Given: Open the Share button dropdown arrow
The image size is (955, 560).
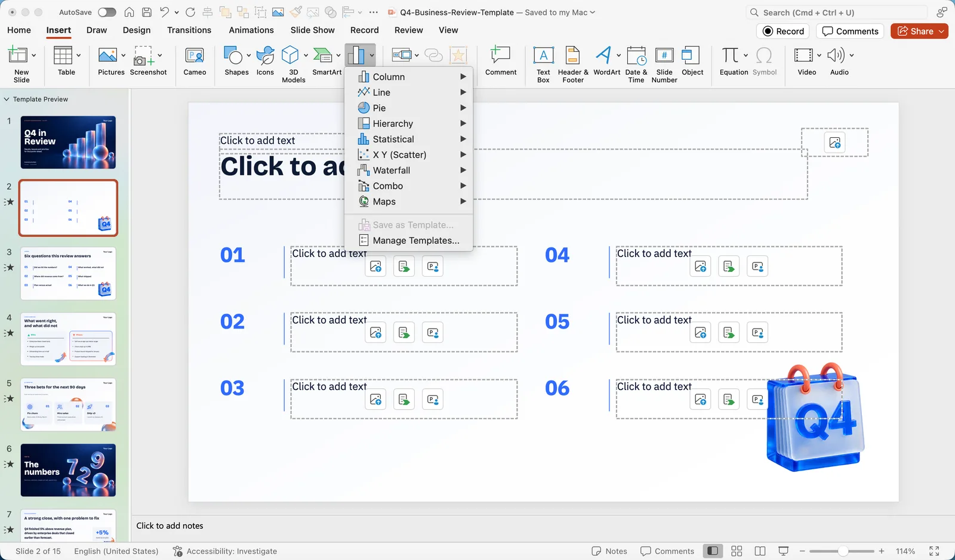Looking at the screenshot, I should 941,31.
